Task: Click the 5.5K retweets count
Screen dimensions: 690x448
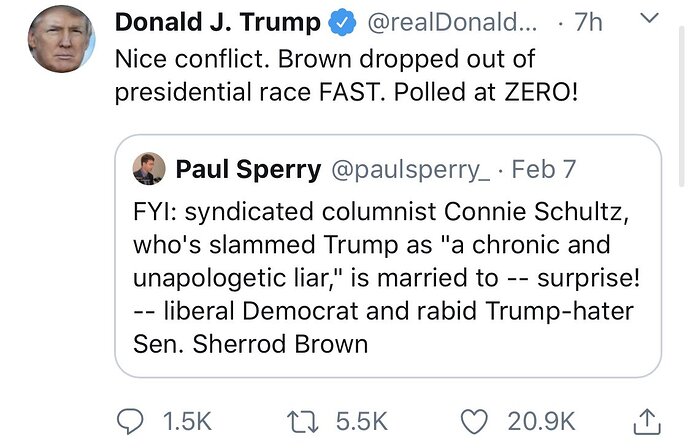Action: coord(362,422)
